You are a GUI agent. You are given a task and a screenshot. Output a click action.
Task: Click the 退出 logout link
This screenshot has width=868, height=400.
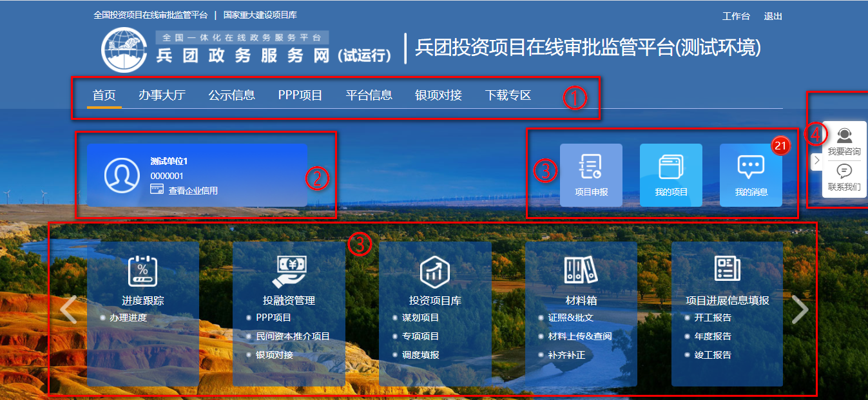tap(773, 17)
